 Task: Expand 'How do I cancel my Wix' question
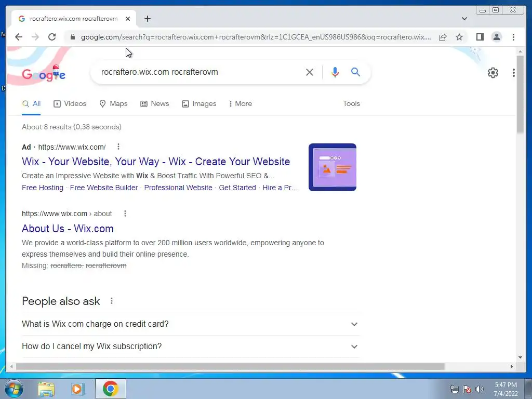190,347
